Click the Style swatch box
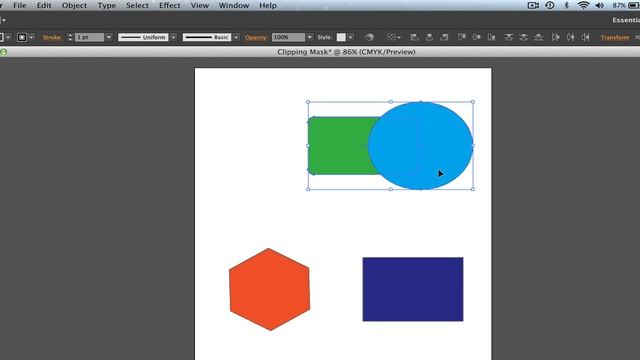640x360 pixels. (341, 37)
